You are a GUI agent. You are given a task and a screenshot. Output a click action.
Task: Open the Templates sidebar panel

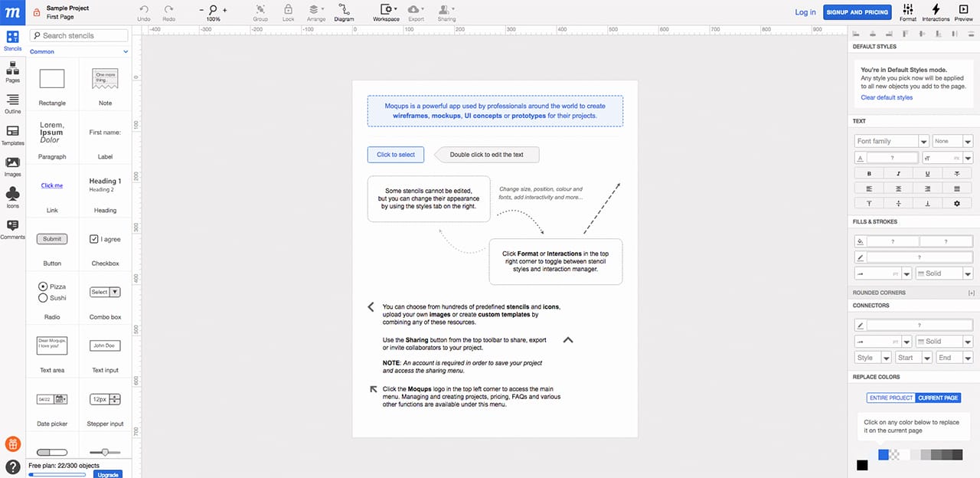pos(12,136)
